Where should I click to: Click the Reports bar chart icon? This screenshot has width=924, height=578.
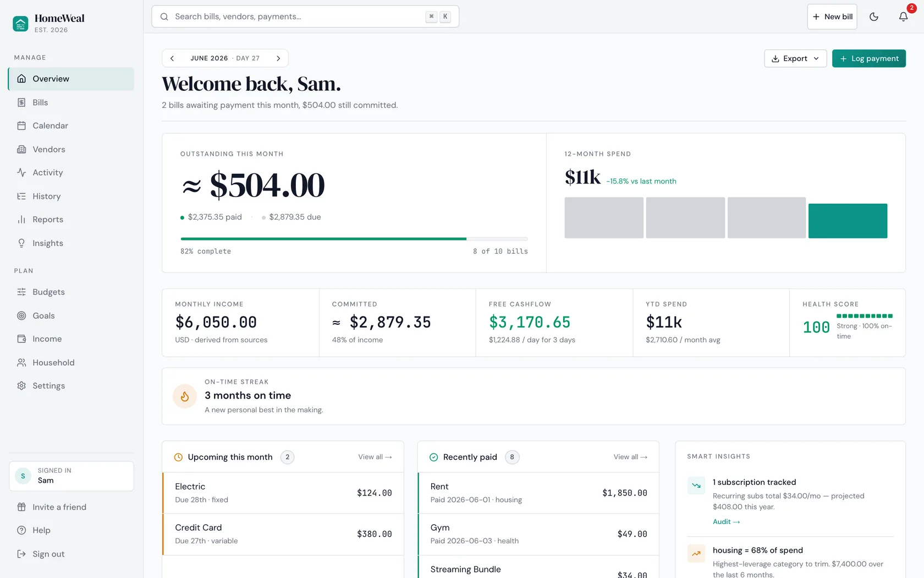tap(21, 219)
